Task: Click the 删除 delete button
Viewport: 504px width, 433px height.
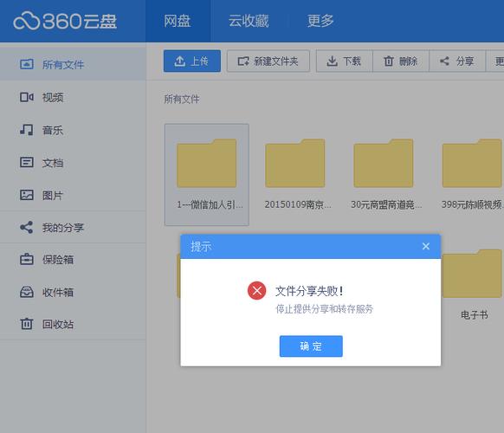Action: [x=401, y=61]
